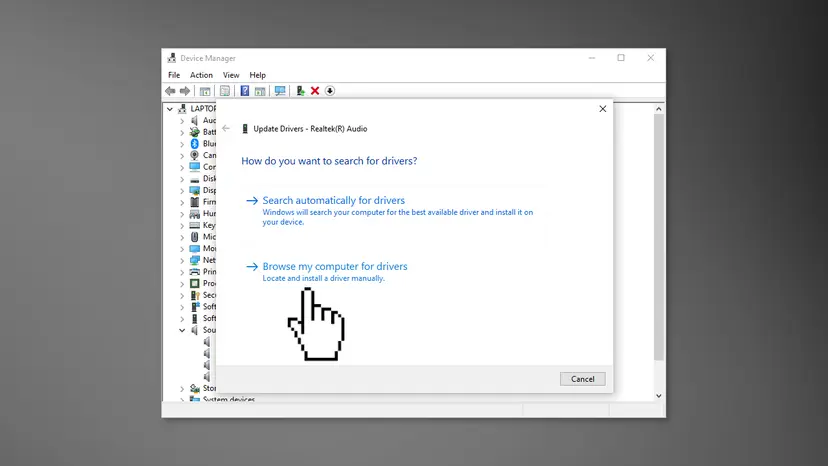Image resolution: width=828 pixels, height=466 pixels.
Task: Click the Device Manager title bar icon
Action: 172,58
